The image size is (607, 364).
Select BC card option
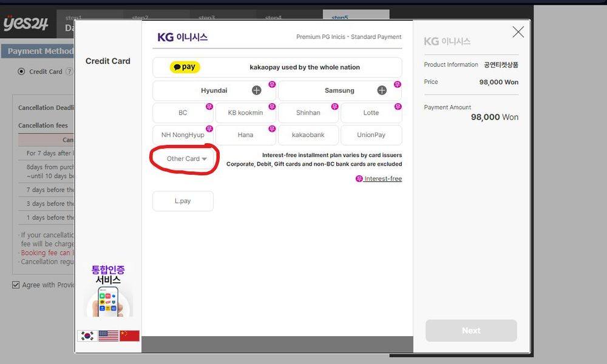(x=183, y=113)
